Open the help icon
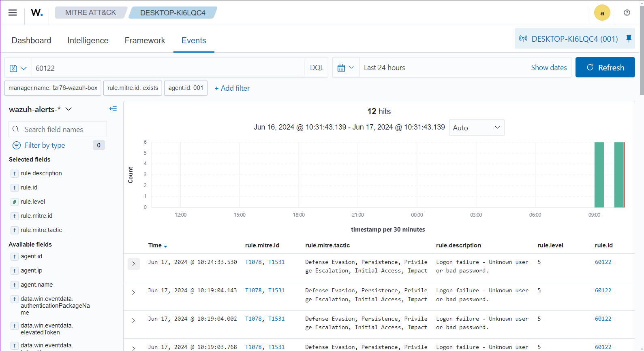The height and width of the screenshot is (351, 644). (x=627, y=13)
